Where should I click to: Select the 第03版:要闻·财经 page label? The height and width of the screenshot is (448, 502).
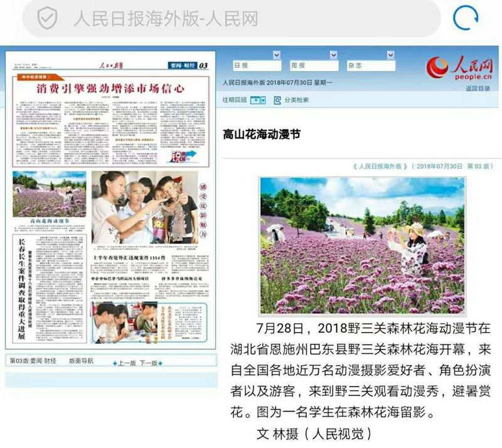pos(33,361)
